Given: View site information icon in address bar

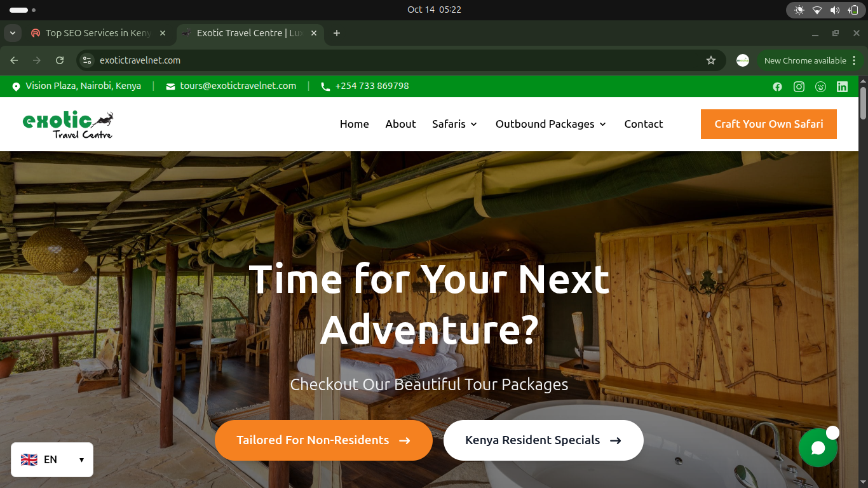Looking at the screenshot, I should [88, 60].
